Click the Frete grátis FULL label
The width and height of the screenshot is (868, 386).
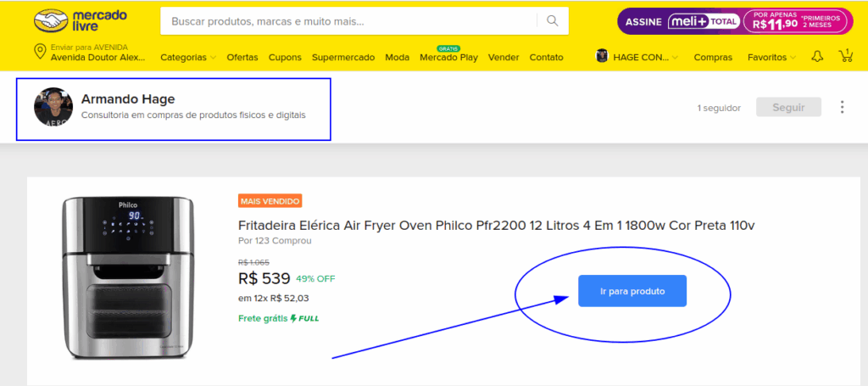[x=278, y=318]
